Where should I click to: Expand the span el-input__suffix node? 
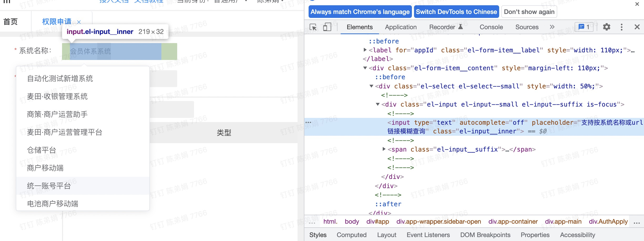[384, 149]
